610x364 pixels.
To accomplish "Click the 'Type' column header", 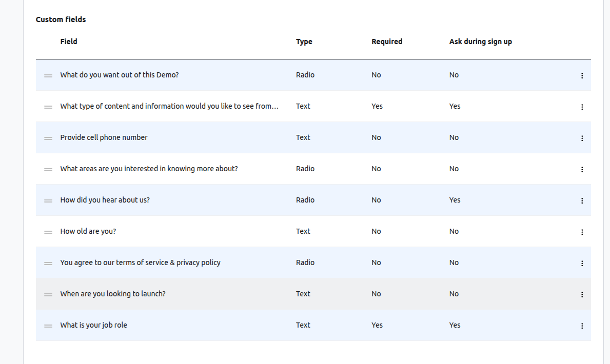I will (304, 42).
